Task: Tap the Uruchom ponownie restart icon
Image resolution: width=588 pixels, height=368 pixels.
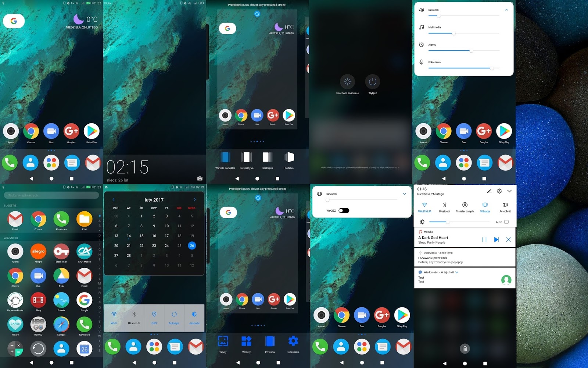Action: click(x=347, y=82)
